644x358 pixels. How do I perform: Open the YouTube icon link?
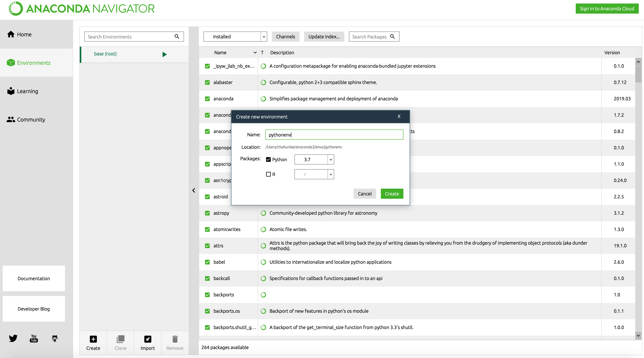point(34,338)
